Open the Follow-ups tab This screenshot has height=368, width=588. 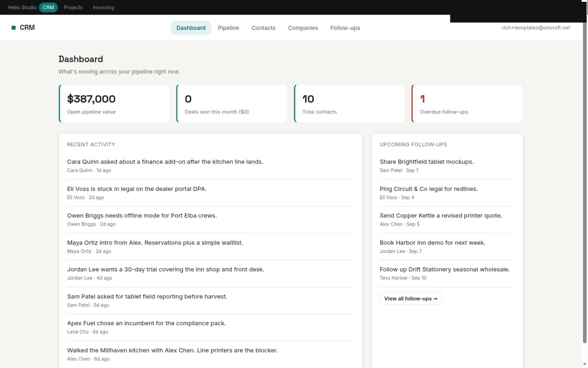pos(345,28)
